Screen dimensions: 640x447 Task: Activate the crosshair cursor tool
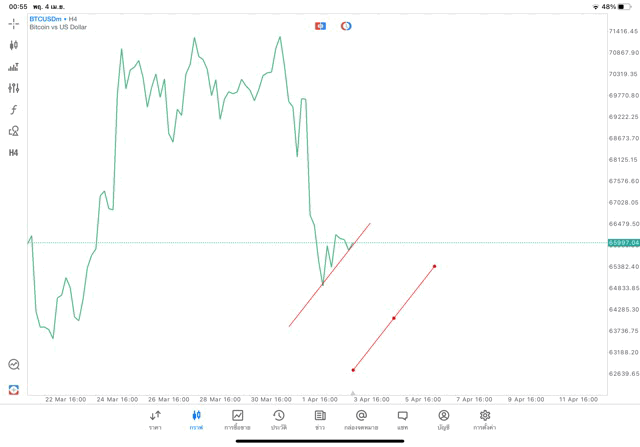pos(14,23)
